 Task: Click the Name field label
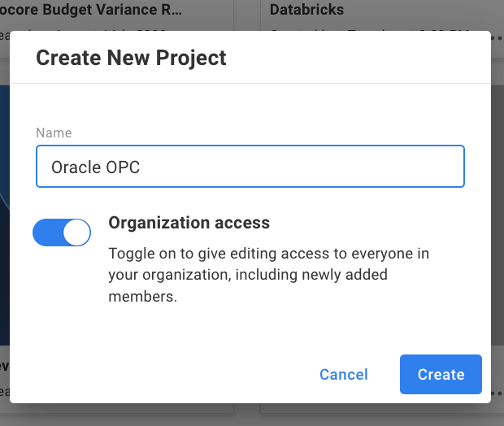pyautogui.click(x=54, y=133)
